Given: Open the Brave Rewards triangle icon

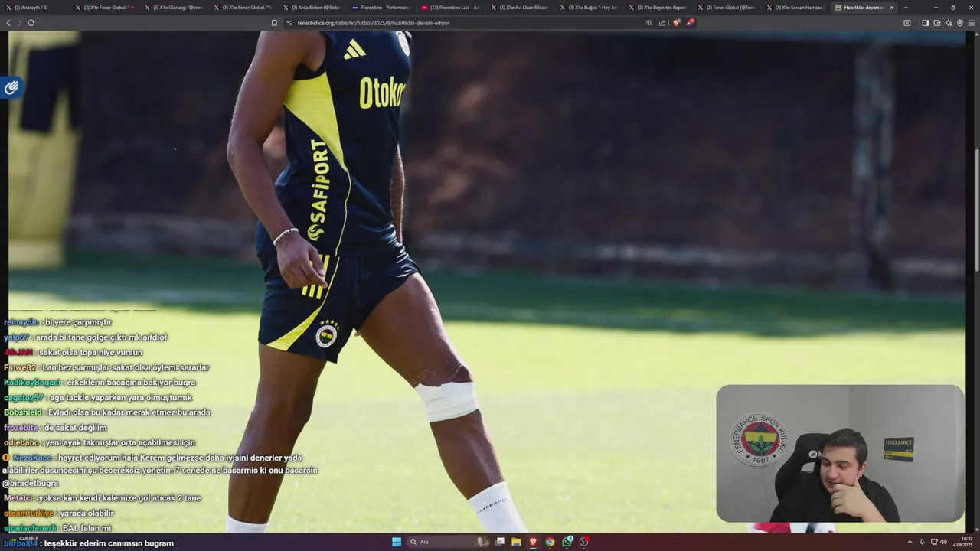Looking at the screenshot, I should click(x=689, y=23).
